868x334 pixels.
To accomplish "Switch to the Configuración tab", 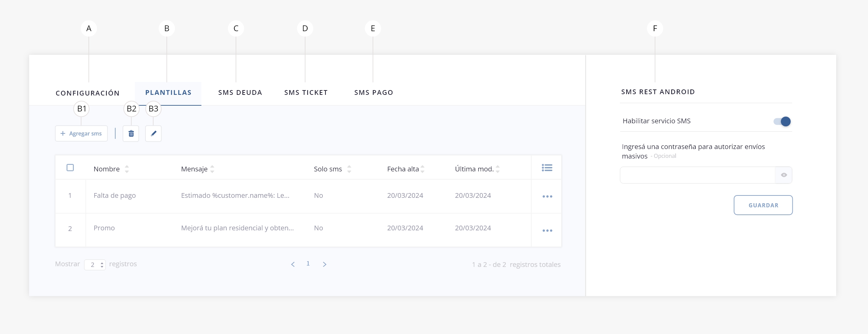I will [87, 93].
